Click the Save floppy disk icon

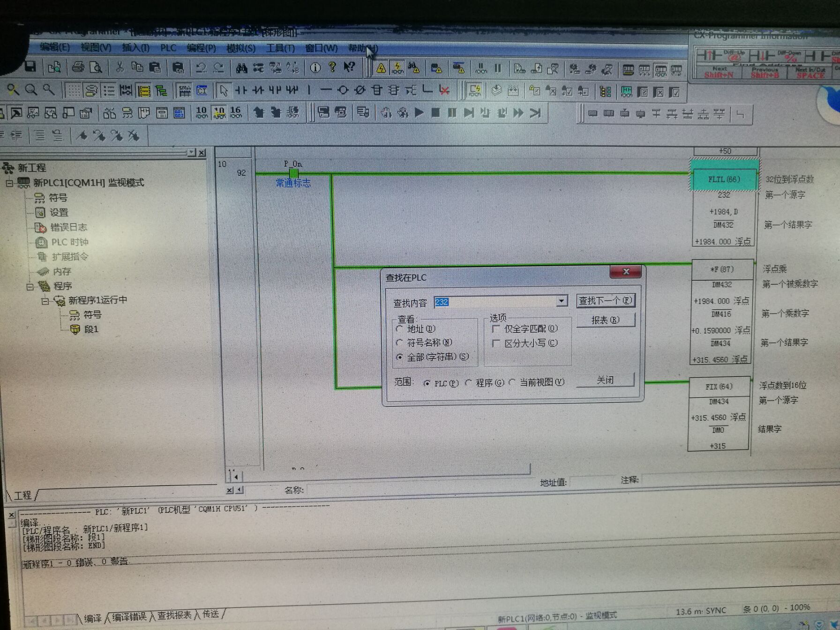(30, 67)
